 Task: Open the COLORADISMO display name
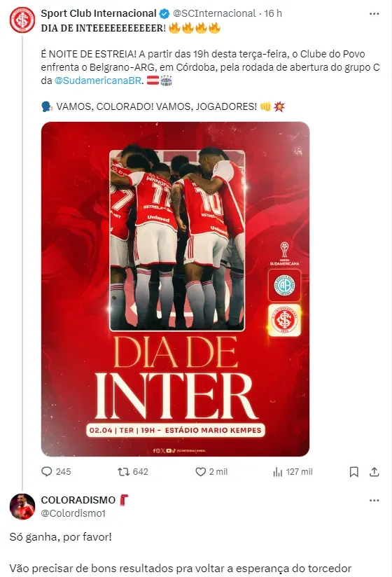78,500
